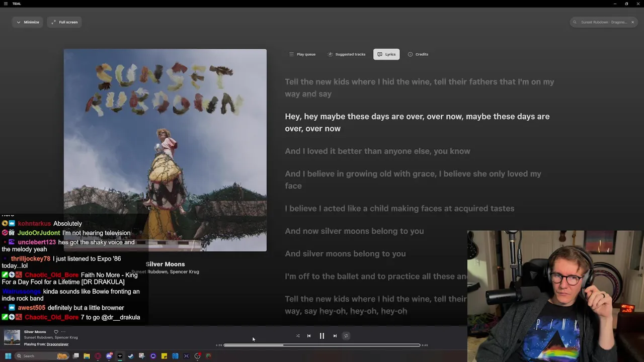This screenshot has width=644, height=362.
Task: Open the X-shaped app taskbar icon
Action: click(186, 356)
